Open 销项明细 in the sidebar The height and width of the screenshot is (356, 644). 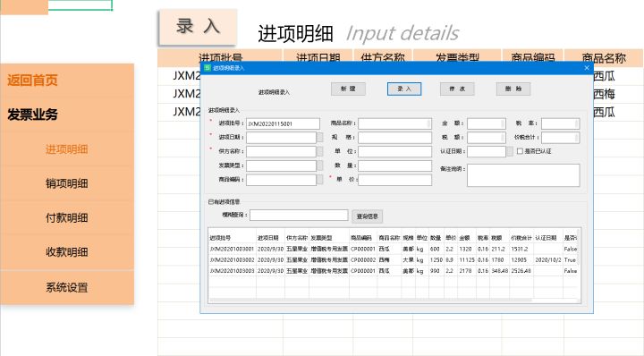coord(67,183)
